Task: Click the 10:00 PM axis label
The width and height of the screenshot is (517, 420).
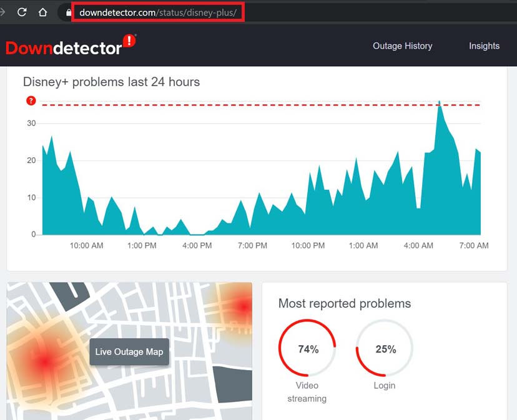Action: 308,246
